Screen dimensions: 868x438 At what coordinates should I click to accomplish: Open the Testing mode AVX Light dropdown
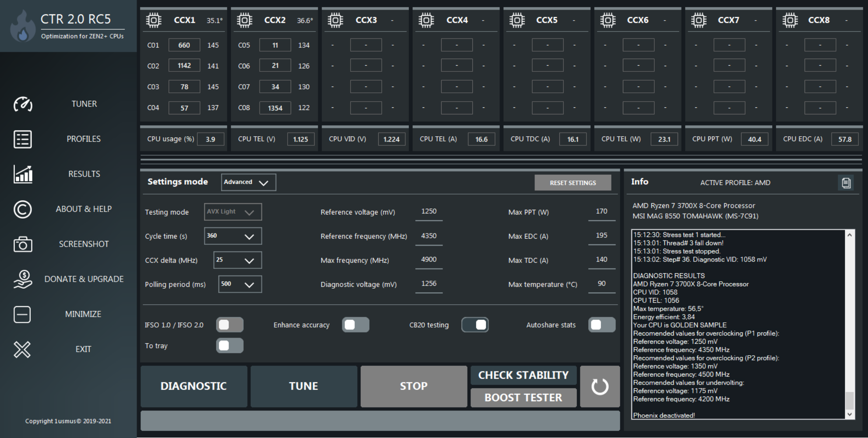(x=233, y=212)
